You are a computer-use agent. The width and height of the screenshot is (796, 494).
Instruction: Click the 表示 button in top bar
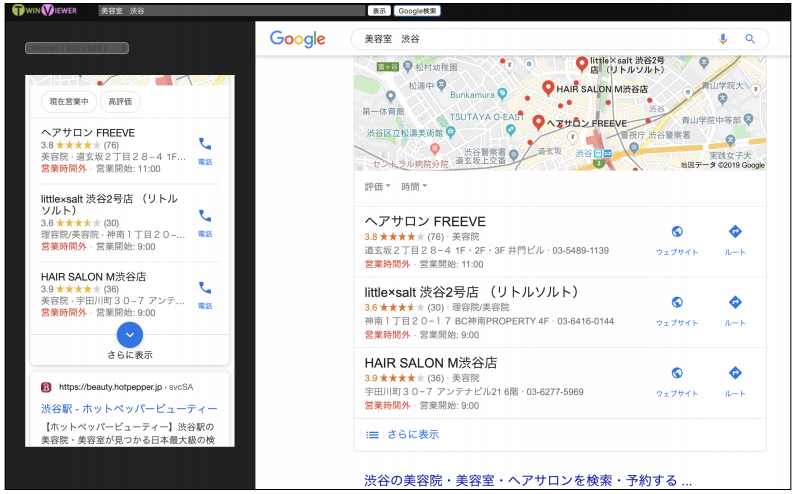(379, 11)
